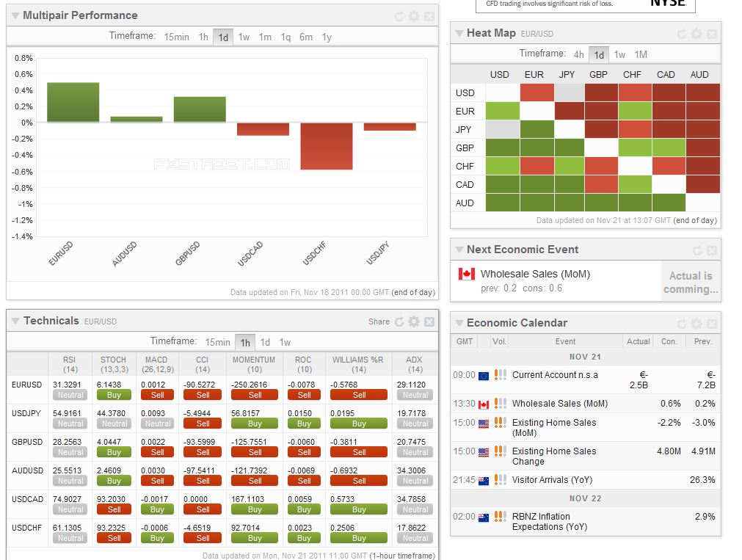The width and height of the screenshot is (742, 560).
Task: Select 4h timeframe in Heat Map
Action: [x=579, y=54]
